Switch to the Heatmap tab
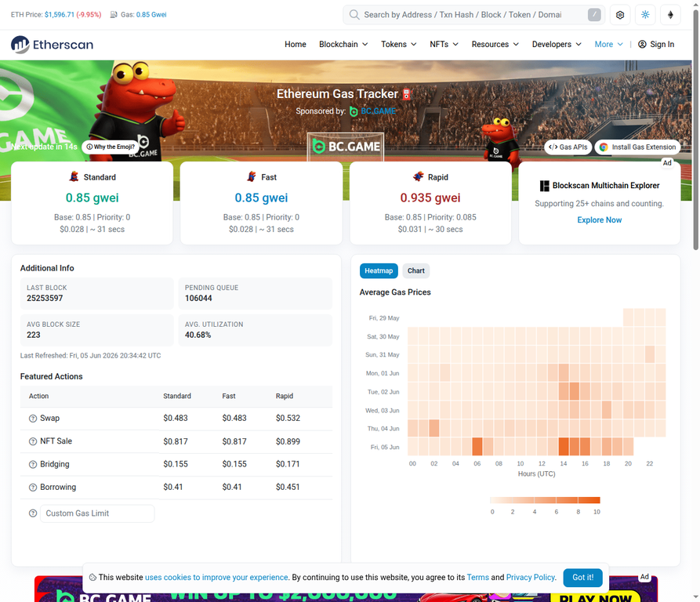700x602 pixels. tap(379, 271)
